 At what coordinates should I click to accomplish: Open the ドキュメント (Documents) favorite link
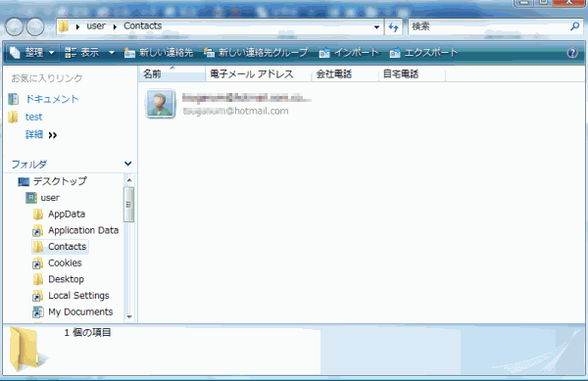coord(52,99)
